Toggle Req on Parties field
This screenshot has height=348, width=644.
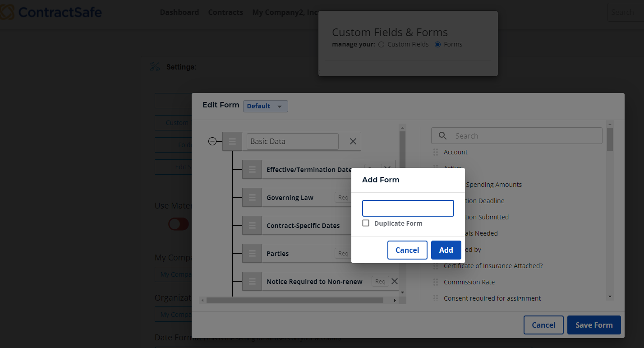[343, 253]
